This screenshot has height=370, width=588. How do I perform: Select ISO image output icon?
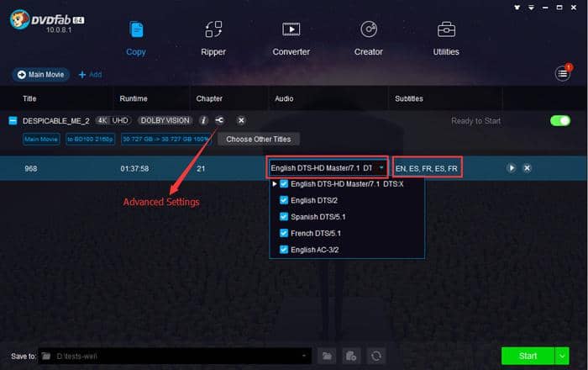point(351,356)
